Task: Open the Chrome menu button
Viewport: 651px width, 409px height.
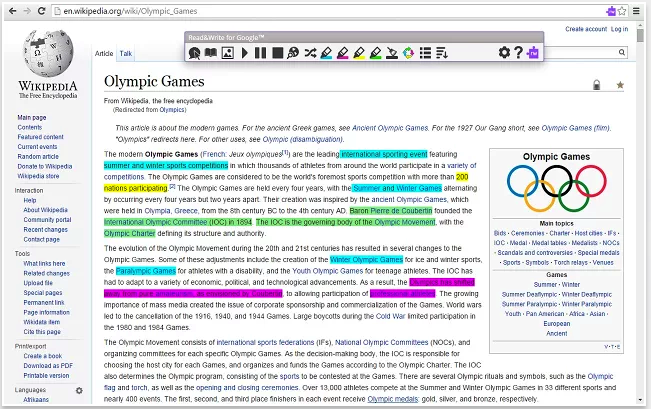Action: (636, 11)
